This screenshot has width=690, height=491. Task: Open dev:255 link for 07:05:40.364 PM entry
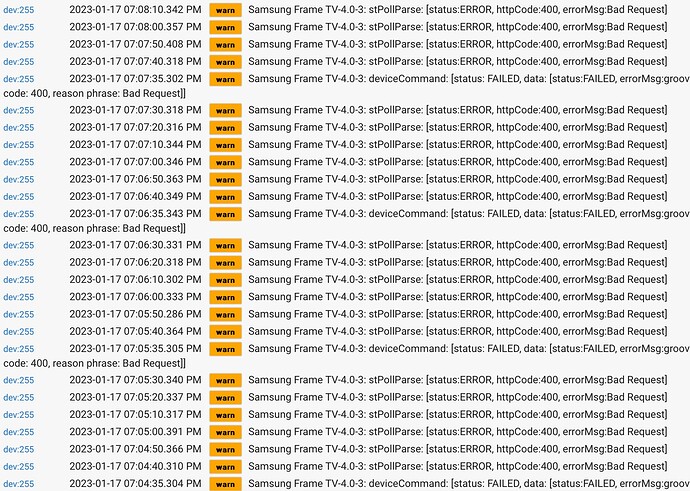18,332
